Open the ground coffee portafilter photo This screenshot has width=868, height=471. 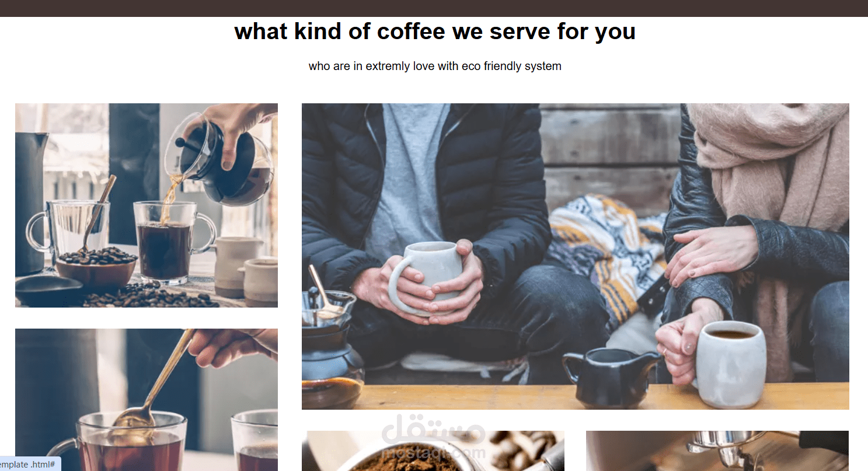click(433, 451)
